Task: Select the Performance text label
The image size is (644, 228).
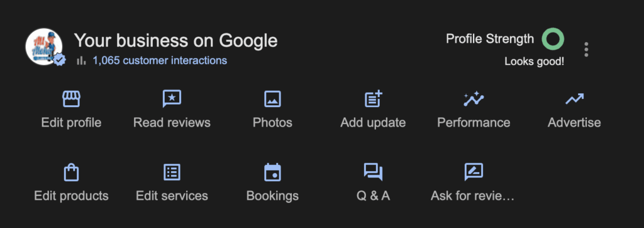Action: pos(474,123)
